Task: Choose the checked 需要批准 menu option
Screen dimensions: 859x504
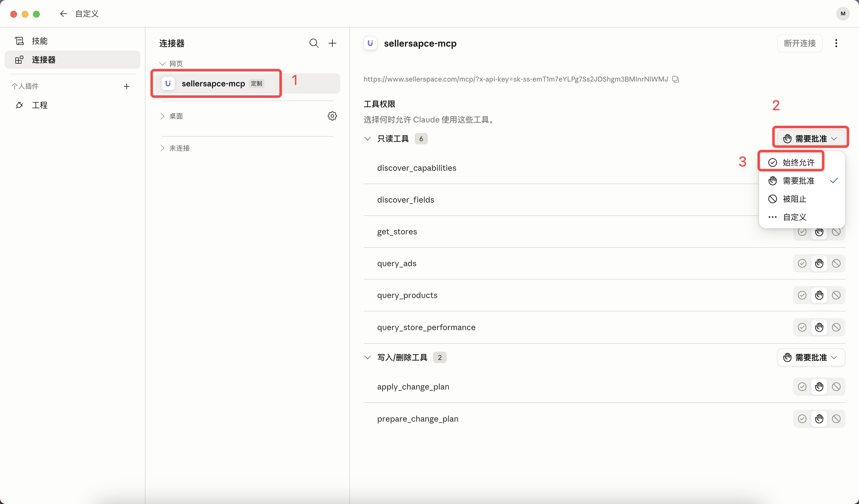Action: 802,181
